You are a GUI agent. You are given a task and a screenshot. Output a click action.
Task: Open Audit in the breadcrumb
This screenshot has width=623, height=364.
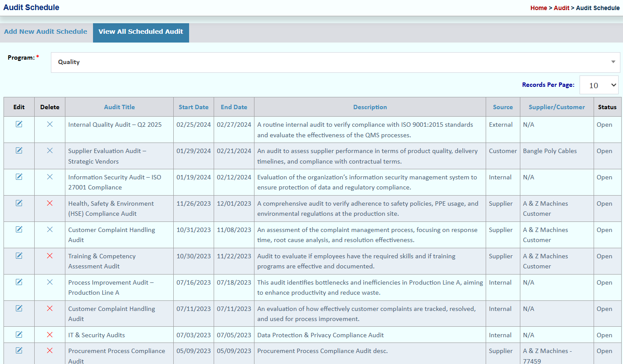point(562,8)
